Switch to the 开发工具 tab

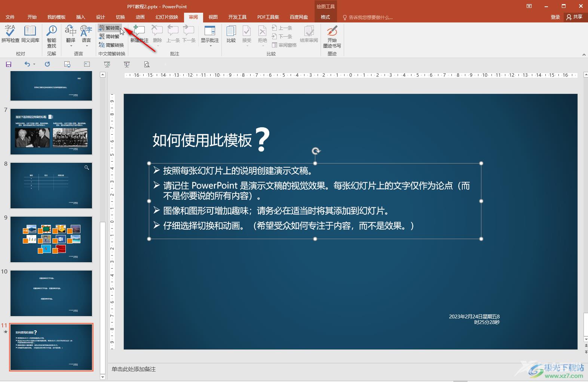point(238,17)
